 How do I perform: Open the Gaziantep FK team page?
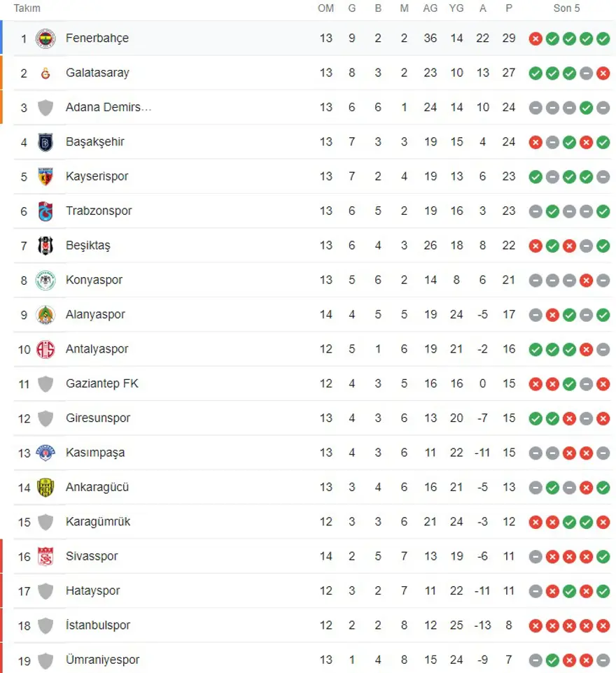click(102, 383)
